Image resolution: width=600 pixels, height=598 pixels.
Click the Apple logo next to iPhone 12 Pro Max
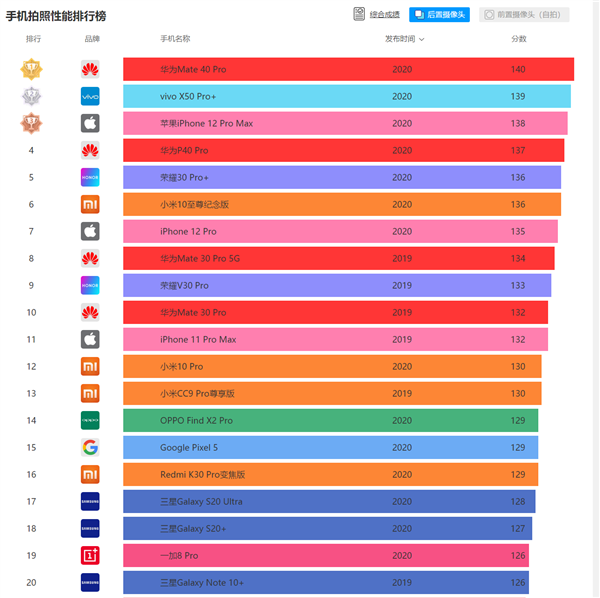pos(90,123)
